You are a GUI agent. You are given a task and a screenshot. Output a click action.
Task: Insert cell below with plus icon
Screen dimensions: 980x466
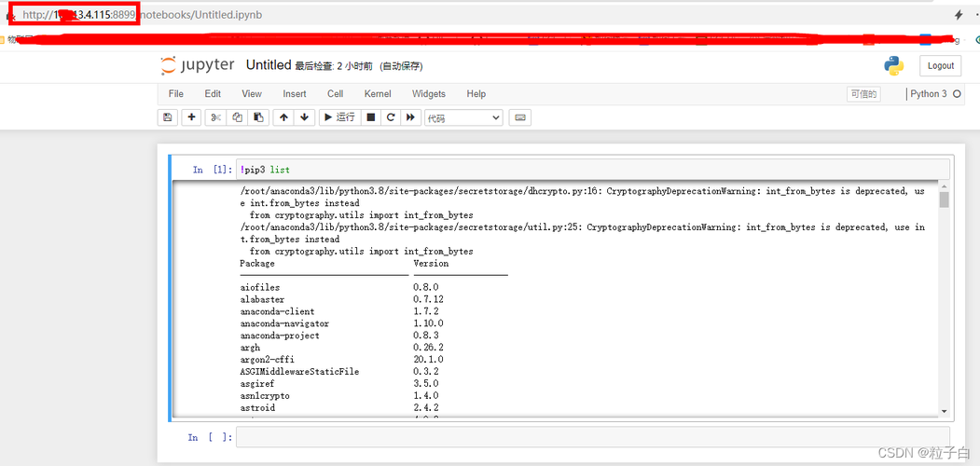(x=191, y=116)
